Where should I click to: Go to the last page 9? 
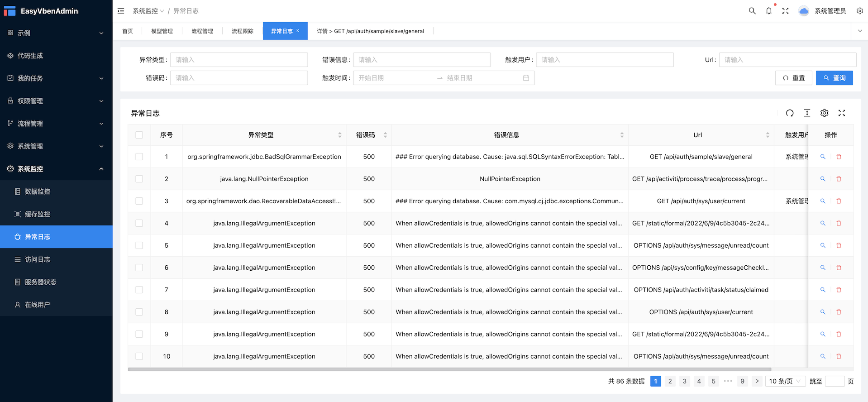743,381
